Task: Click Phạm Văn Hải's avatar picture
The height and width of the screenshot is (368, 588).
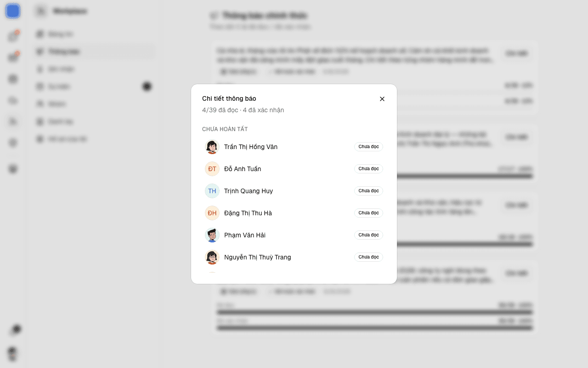Action: coord(212,235)
